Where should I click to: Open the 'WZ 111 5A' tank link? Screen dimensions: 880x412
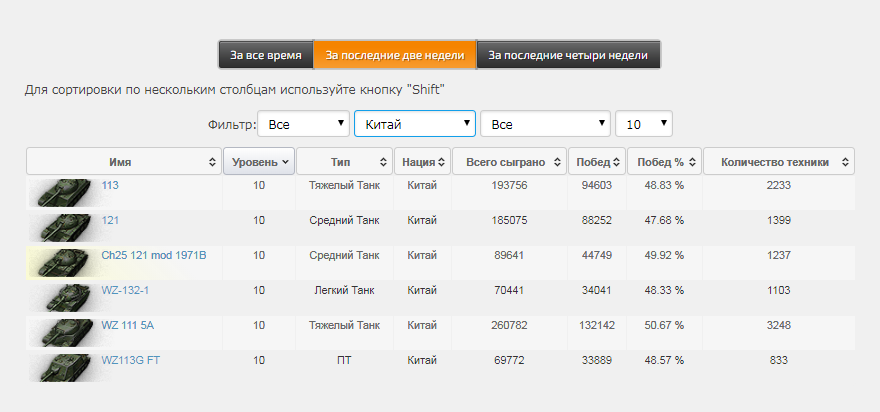tap(127, 325)
